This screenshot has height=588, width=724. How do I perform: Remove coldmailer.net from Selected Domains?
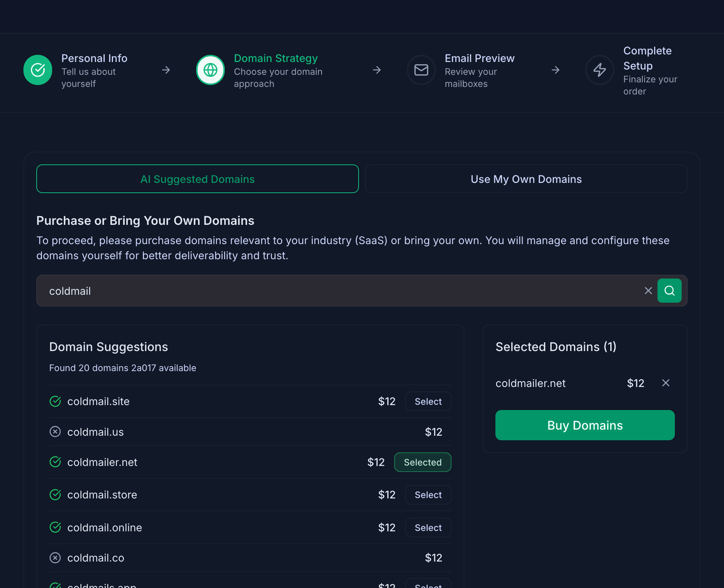point(666,383)
